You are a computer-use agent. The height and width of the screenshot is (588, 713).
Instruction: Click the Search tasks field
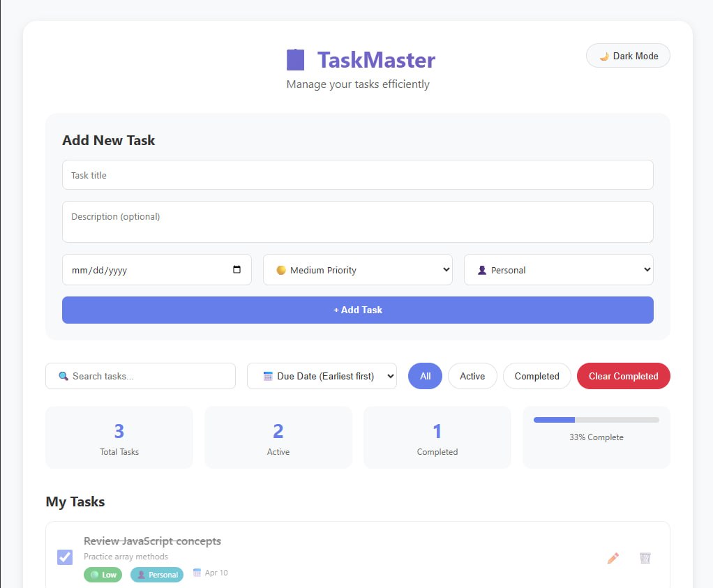coord(140,376)
